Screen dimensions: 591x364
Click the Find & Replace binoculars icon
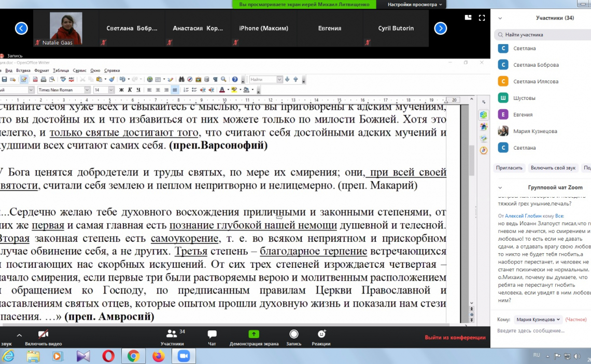coord(181,79)
